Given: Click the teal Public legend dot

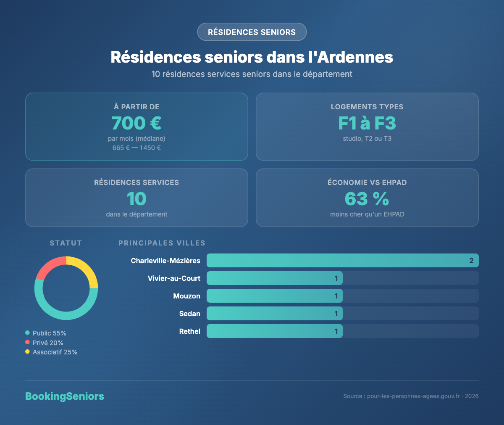Looking at the screenshot, I should [28, 333].
